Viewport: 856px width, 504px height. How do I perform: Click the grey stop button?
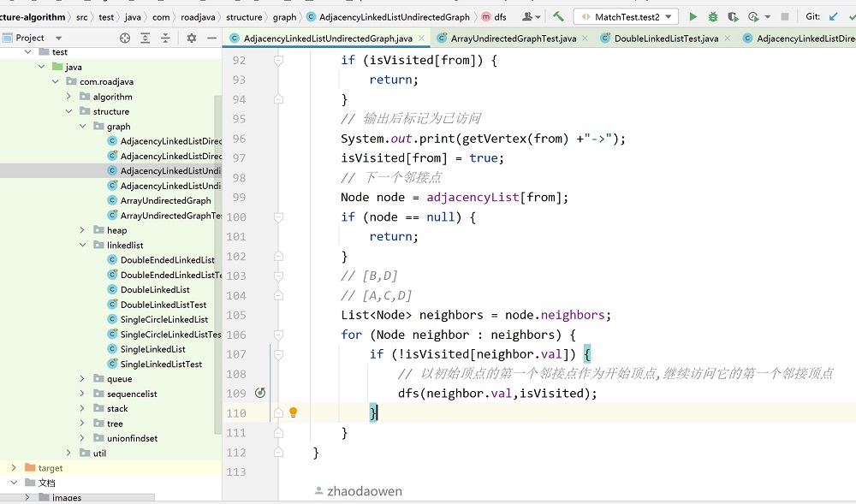(785, 17)
